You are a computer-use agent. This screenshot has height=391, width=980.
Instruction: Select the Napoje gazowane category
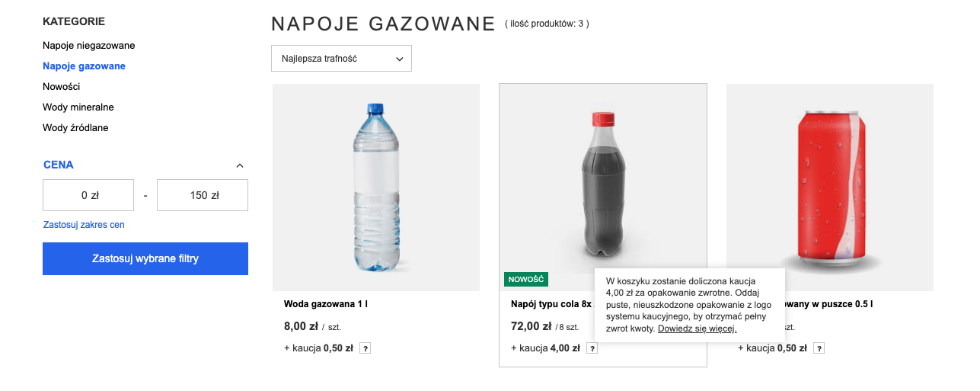tap(85, 66)
